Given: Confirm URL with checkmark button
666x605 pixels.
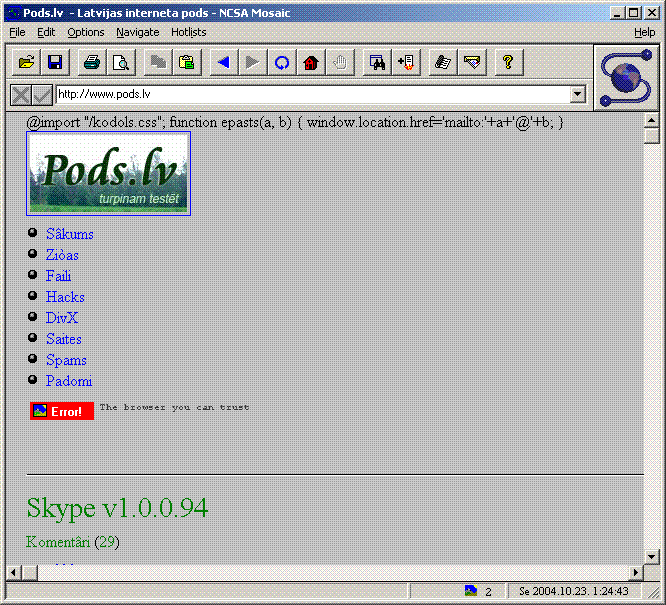Looking at the screenshot, I should tap(42, 94).
